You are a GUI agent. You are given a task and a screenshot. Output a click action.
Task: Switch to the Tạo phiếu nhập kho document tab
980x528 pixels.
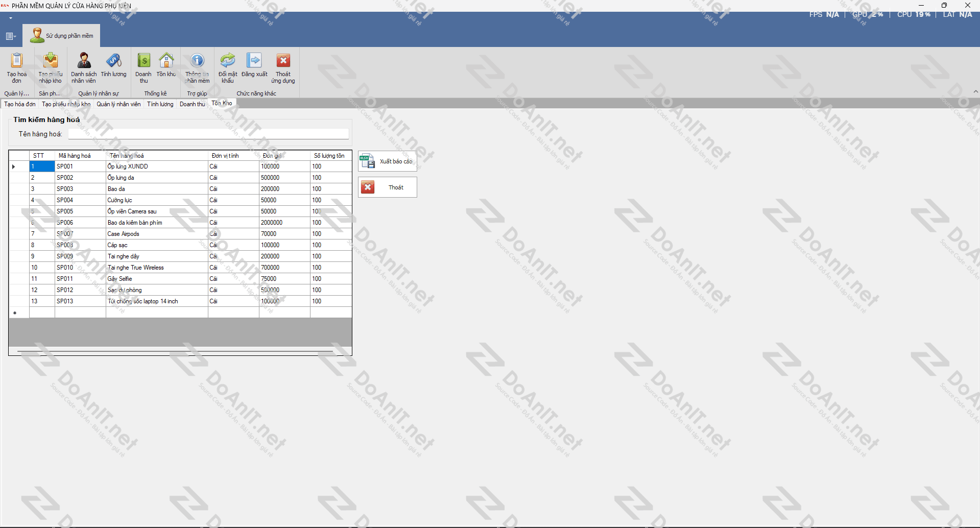coord(66,104)
